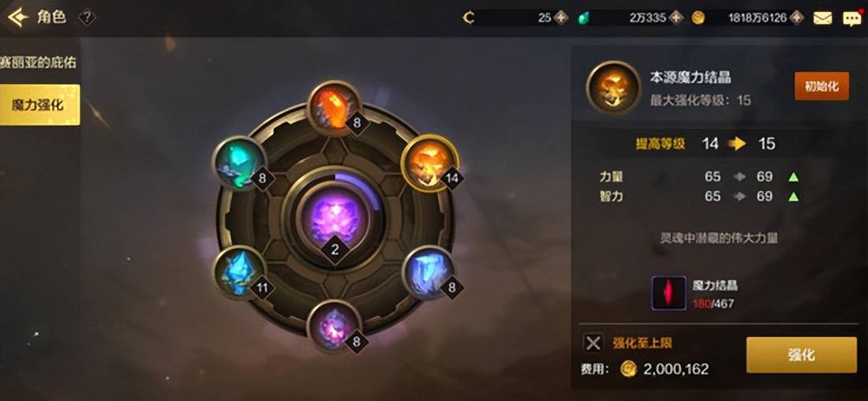The image size is (868, 401).
Task: Add more gold coins via plus button
Action: click(797, 17)
